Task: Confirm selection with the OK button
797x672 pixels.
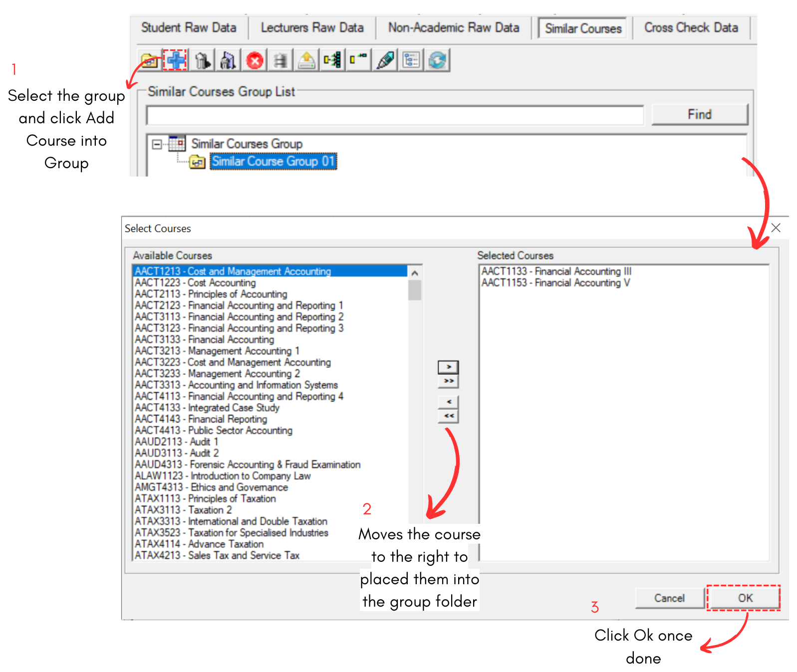Action: pyautogui.click(x=745, y=598)
